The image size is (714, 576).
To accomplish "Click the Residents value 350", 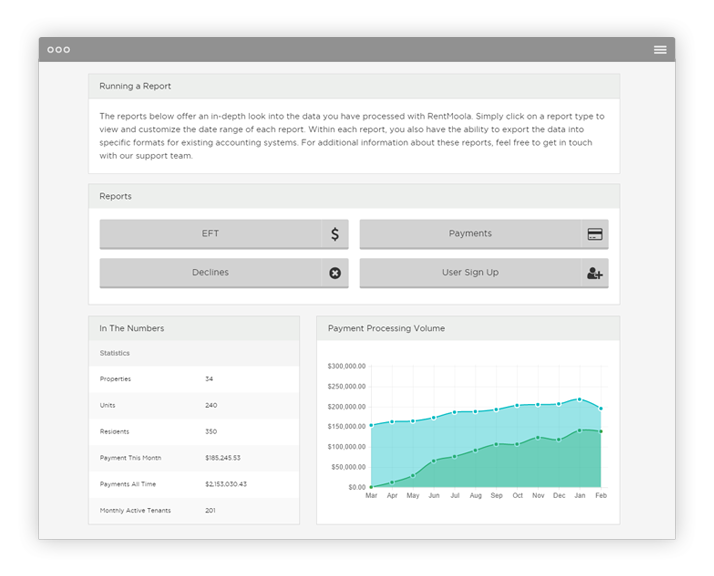I will point(211,431).
